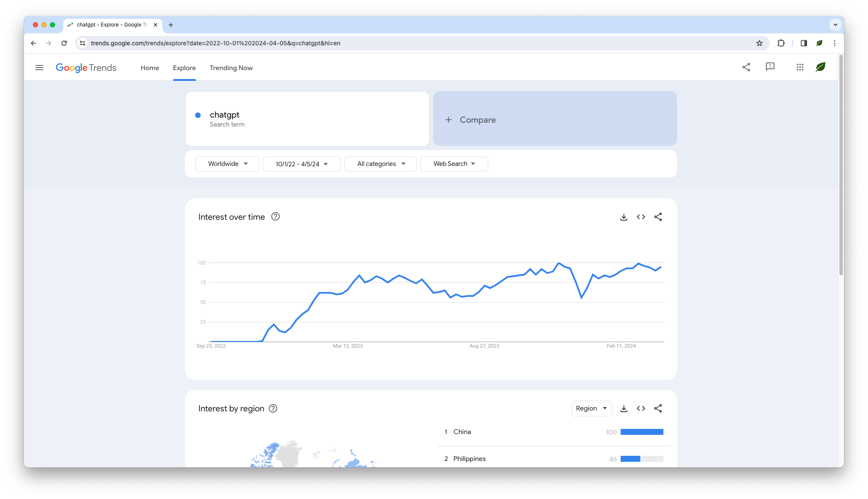Image resolution: width=868 pixels, height=499 pixels.
Task: Click Philippines' score value 46
Action: tap(613, 459)
